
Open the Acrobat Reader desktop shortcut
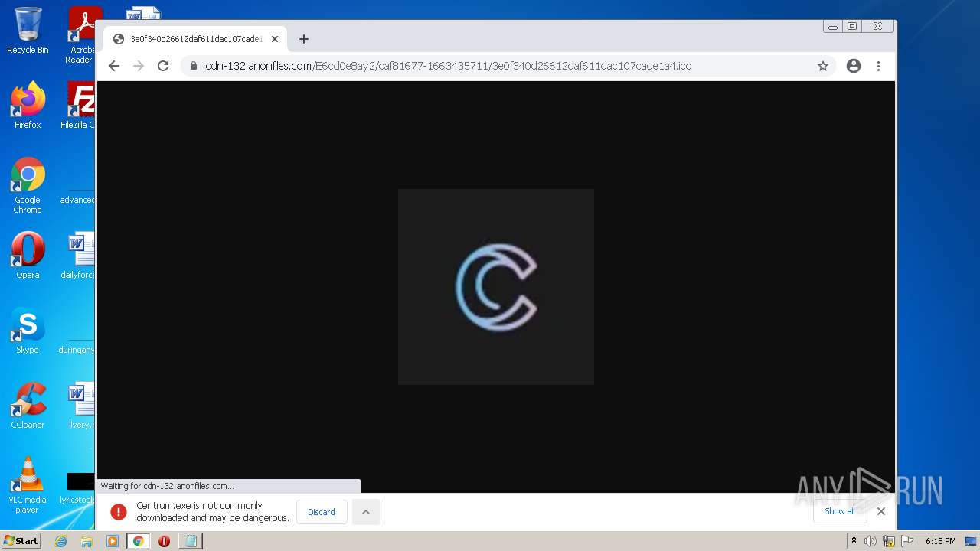82,35
